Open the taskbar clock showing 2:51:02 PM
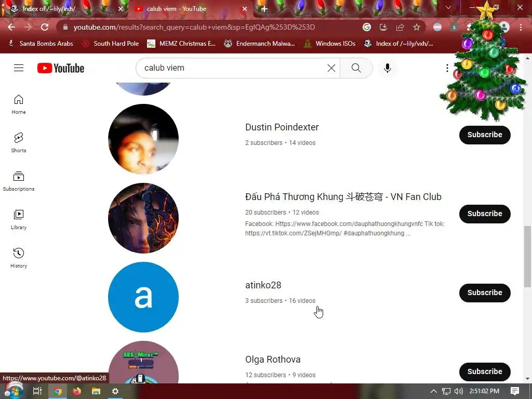This screenshot has height=399, width=532. pyautogui.click(x=484, y=391)
